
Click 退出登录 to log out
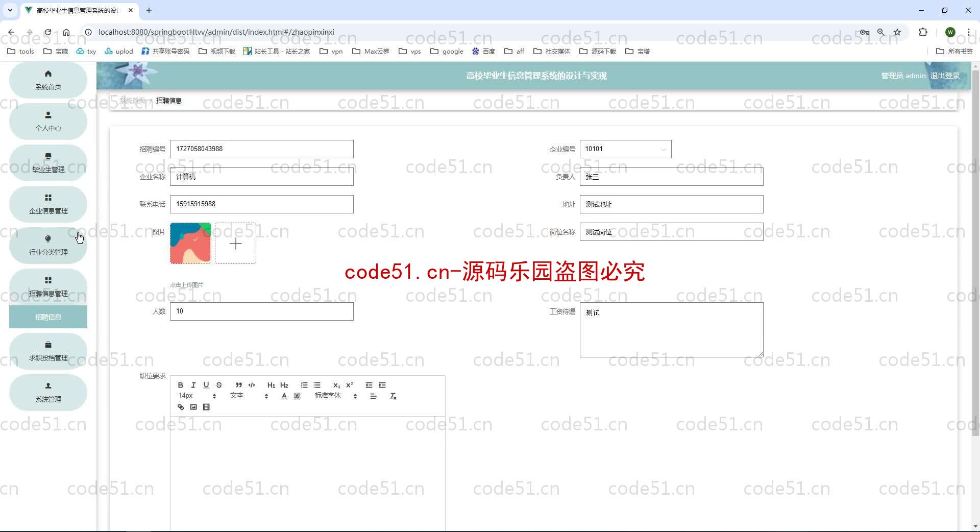coord(945,76)
